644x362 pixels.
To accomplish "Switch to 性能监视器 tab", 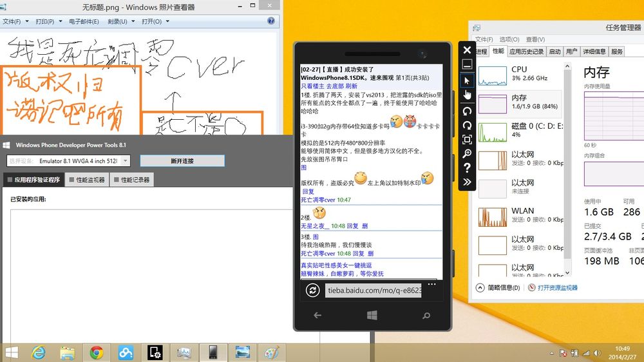I will click(87, 180).
